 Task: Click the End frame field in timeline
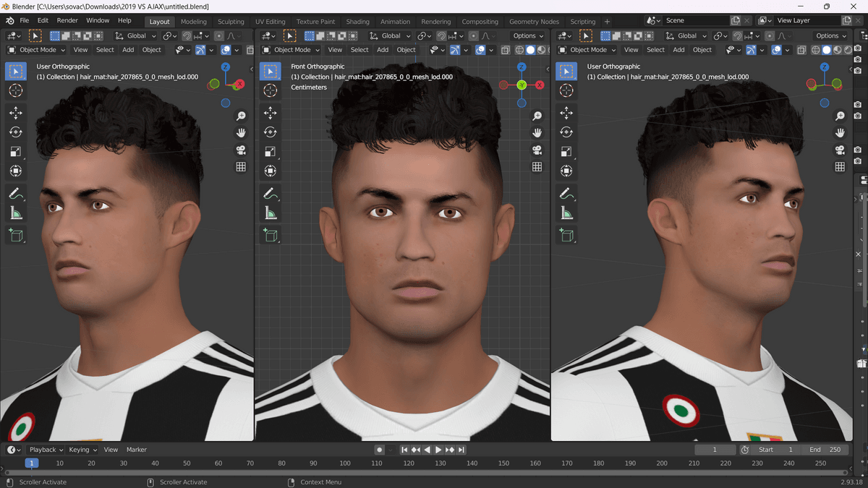(x=825, y=450)
